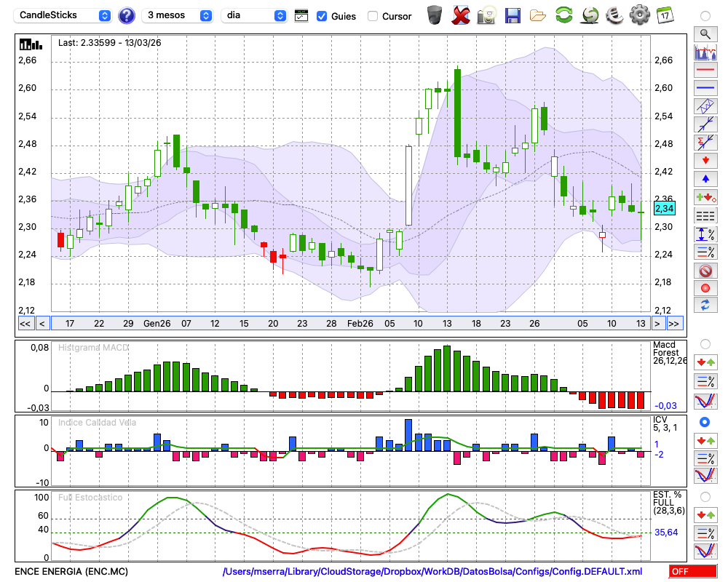Expand the 3 mesos period dropdown

pyautogui.click(x=177, y=15)
